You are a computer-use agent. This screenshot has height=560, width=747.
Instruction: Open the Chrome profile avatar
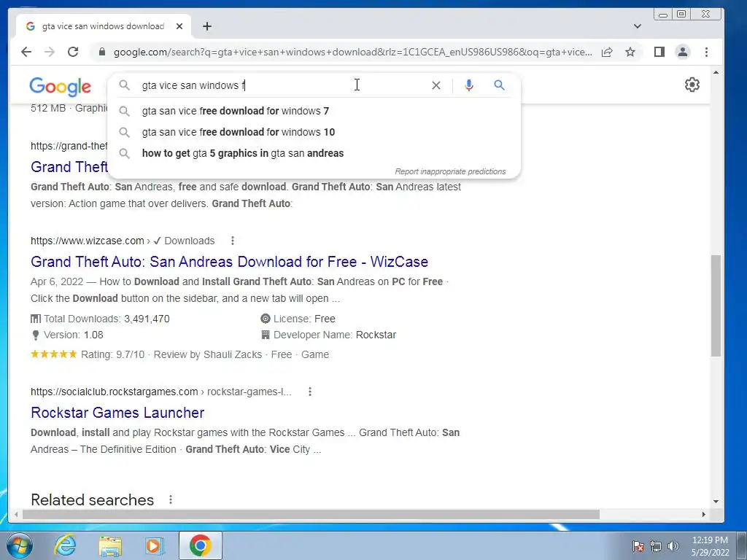(x=683, y=52)
